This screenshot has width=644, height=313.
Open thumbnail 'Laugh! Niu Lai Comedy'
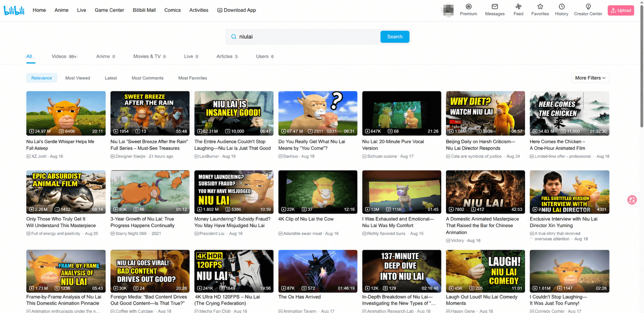tap(485, 271)
